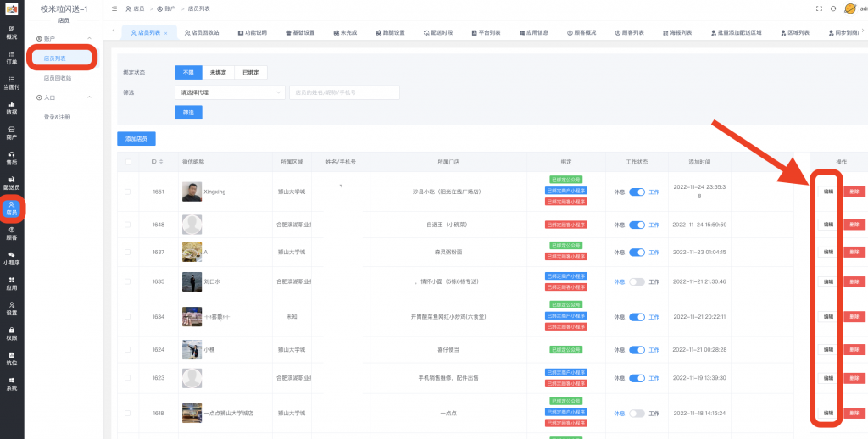Toggle work status switch for Xingxing
The height and width of the screenshot is (439, 868).
click(x=637, y=192)
